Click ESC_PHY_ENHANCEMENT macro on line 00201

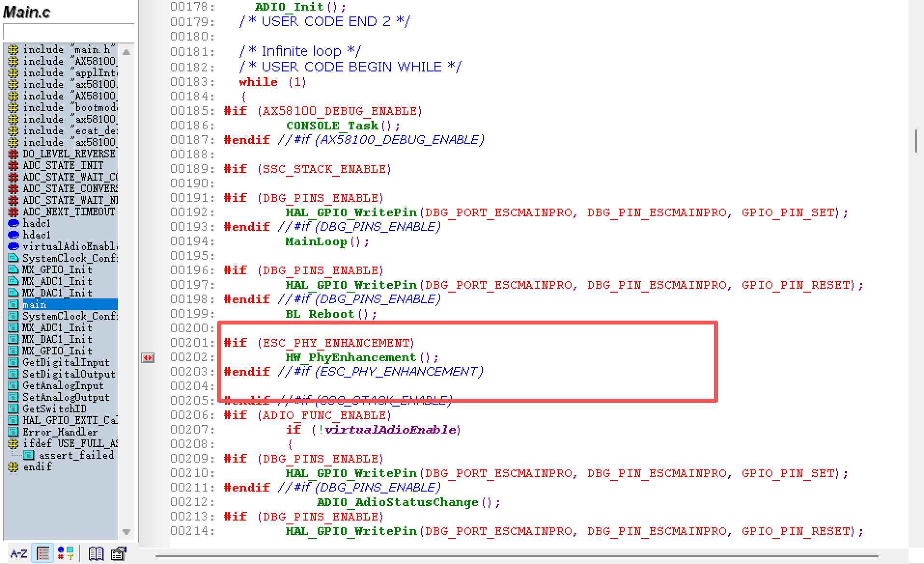336,343
